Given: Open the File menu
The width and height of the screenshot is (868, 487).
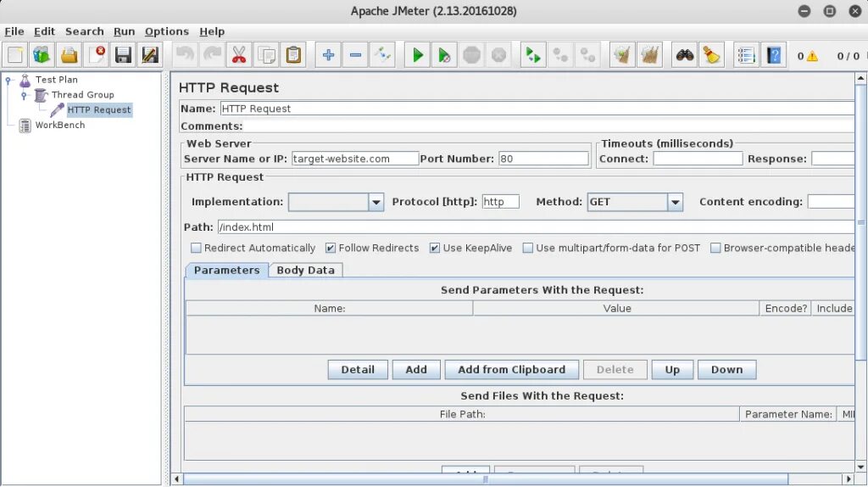Looking at the screenshot, I should [x=14, y=31].
